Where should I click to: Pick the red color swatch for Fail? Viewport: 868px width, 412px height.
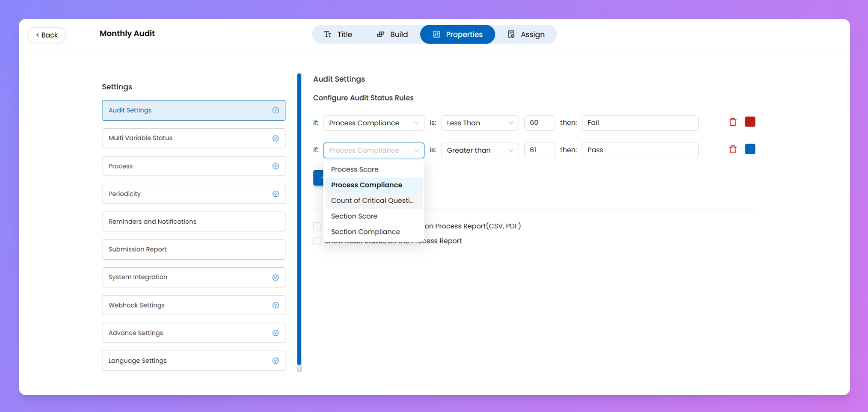coord(750,122)
